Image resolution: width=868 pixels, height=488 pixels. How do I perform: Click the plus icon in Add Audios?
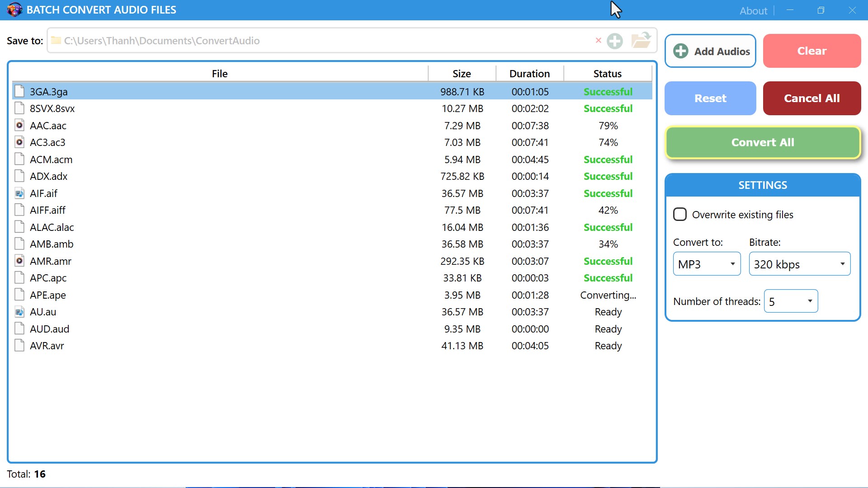click(680, 51)
